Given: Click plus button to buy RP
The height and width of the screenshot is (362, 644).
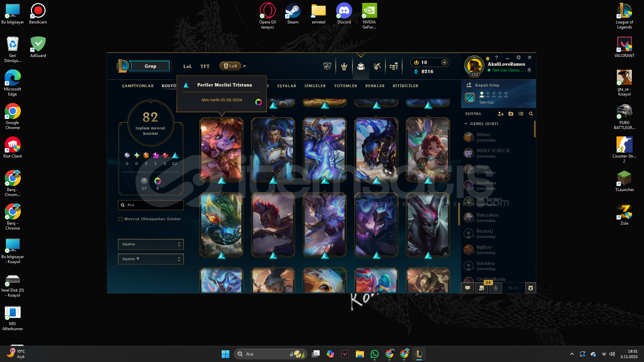Looking at the screenshot, I should tap(444, 62).
